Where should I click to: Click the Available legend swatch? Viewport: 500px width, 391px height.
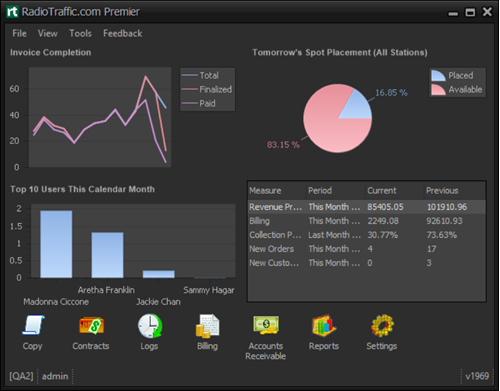[x=438, y=89]
